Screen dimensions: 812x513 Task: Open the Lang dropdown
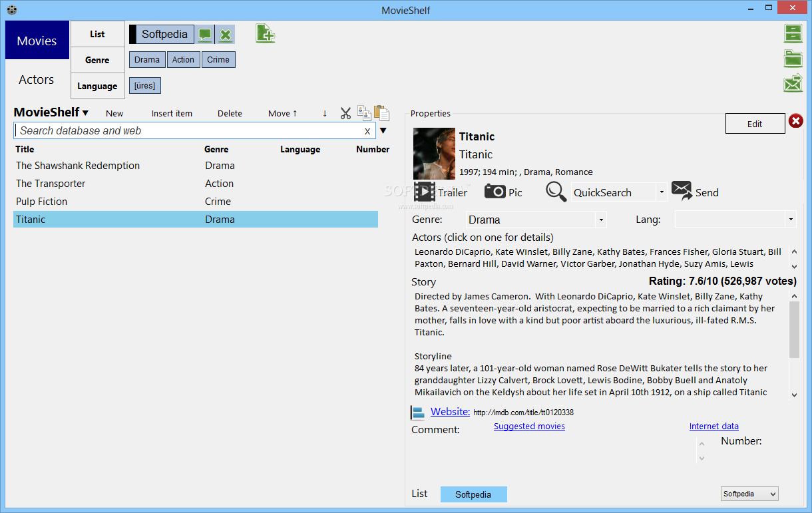click(791, 220)
